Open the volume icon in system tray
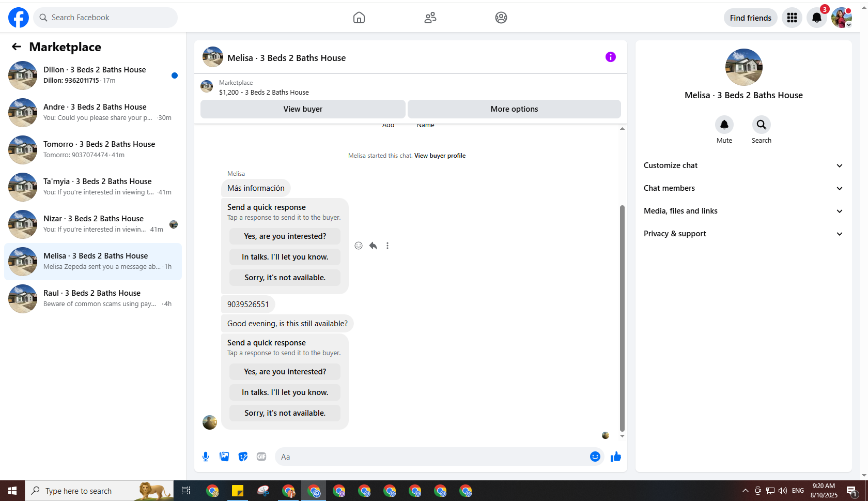868x501 pixels. pyautogui.click(x=783, y=491)
